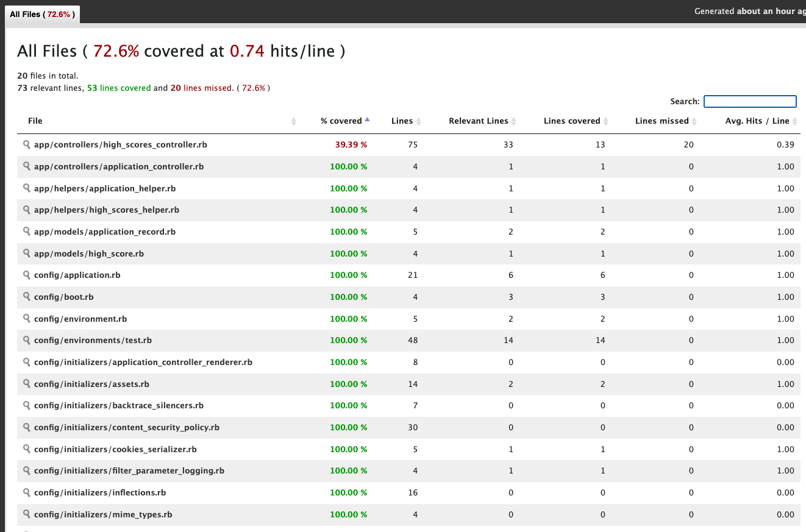Click Lines value 48 in test.rb row
This screenshot has width=806, height=532.
[x=413, y=341]
